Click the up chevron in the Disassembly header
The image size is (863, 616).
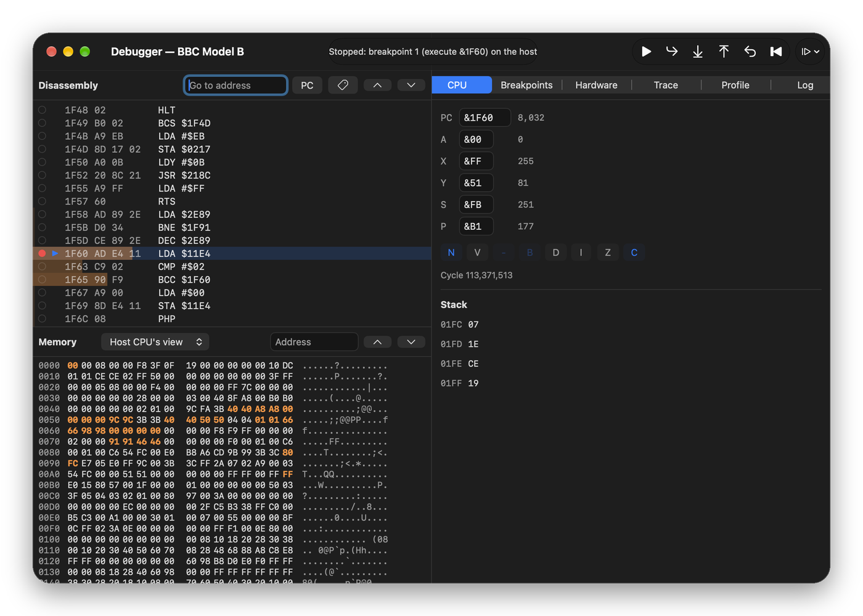pos(377,85)
